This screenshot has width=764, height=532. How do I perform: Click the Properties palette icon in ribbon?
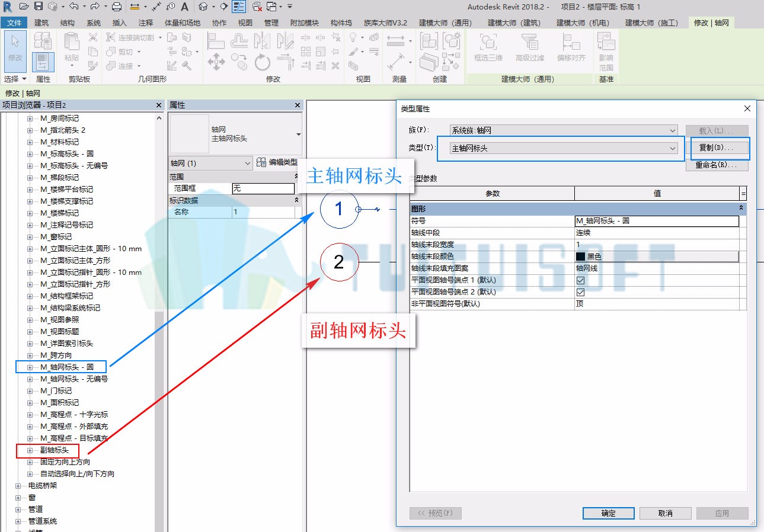(43, 62)
